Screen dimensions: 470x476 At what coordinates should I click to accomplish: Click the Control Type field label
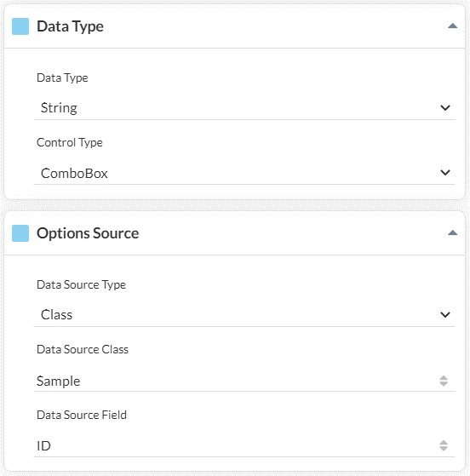[70, 143]
